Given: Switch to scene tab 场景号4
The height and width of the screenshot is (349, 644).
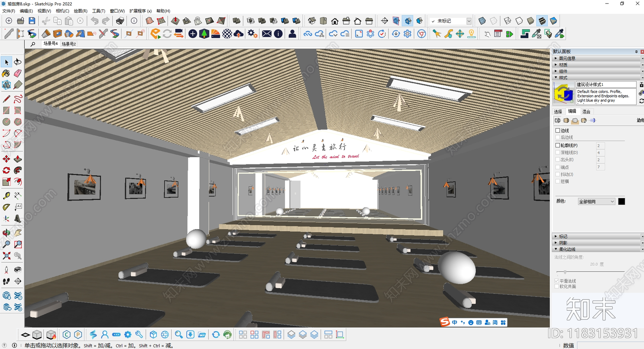Looking at the screenshot, I should click(x=51, y=44).
